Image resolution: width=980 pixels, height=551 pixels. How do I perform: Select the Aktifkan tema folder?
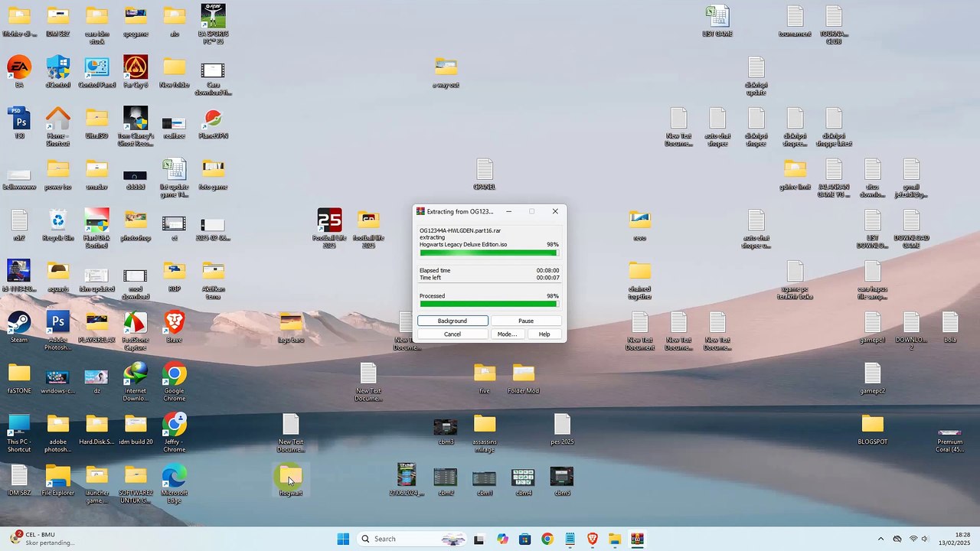point(213,279)
